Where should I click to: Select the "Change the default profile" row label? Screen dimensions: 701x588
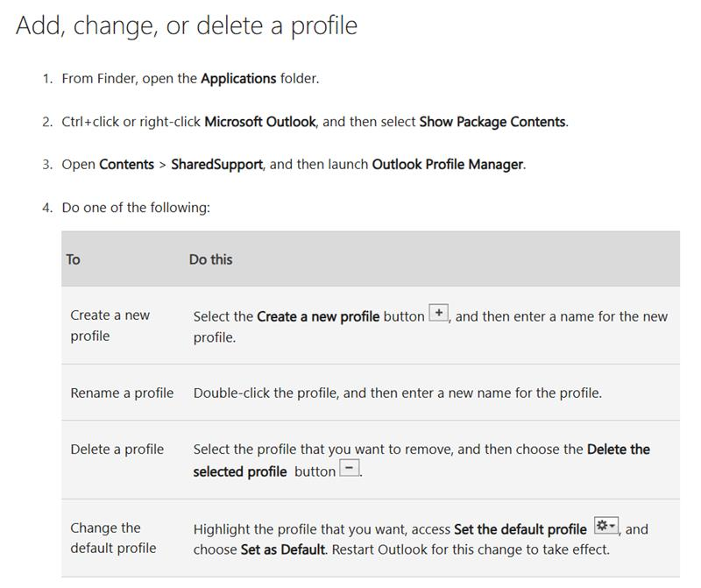pos(113,538)
